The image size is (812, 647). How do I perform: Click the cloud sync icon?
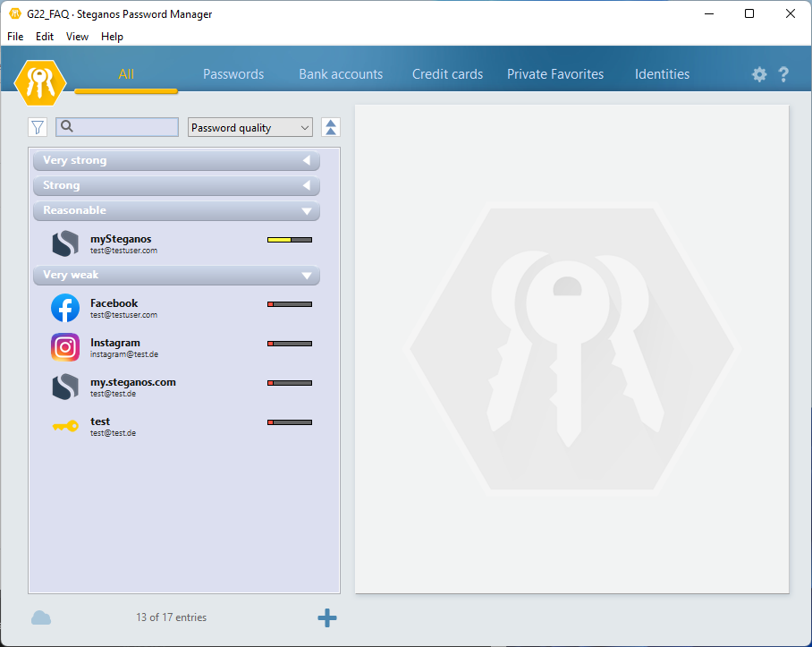click(41, 617)
